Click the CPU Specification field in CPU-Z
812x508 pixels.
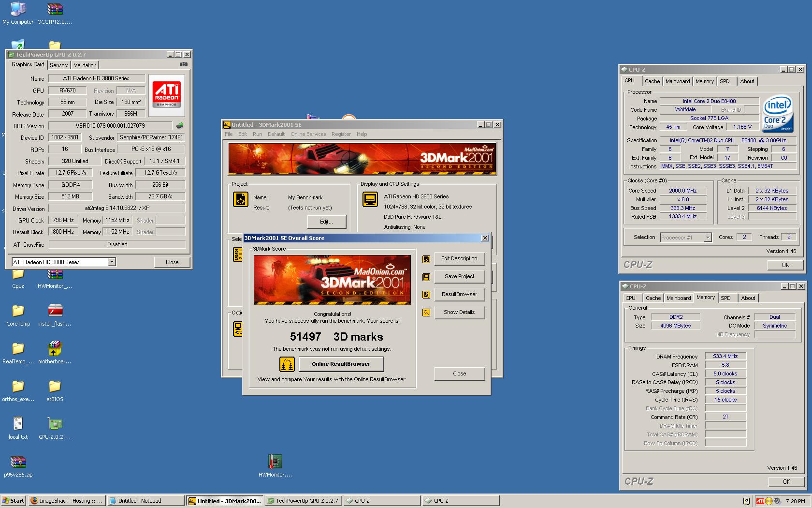tap(728, 140)
